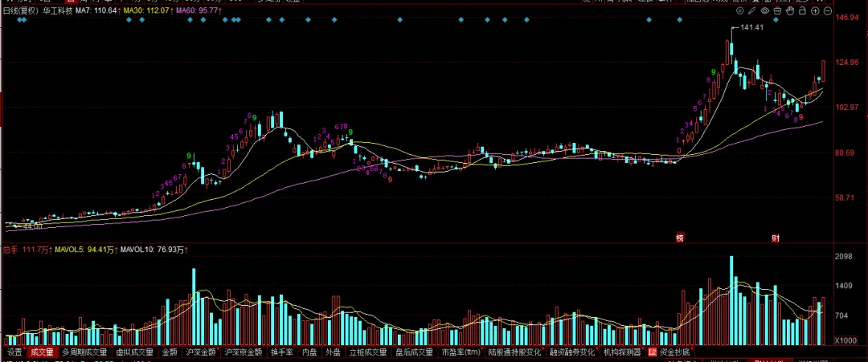Click the 日线(复权) period label
This screenshot has height=362, width=868.
(x=20, y=10)
